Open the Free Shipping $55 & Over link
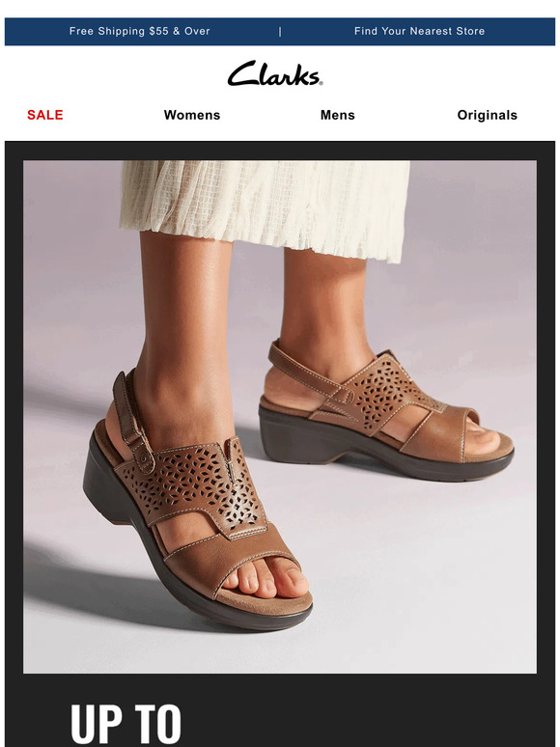 [x=139, y=32]
